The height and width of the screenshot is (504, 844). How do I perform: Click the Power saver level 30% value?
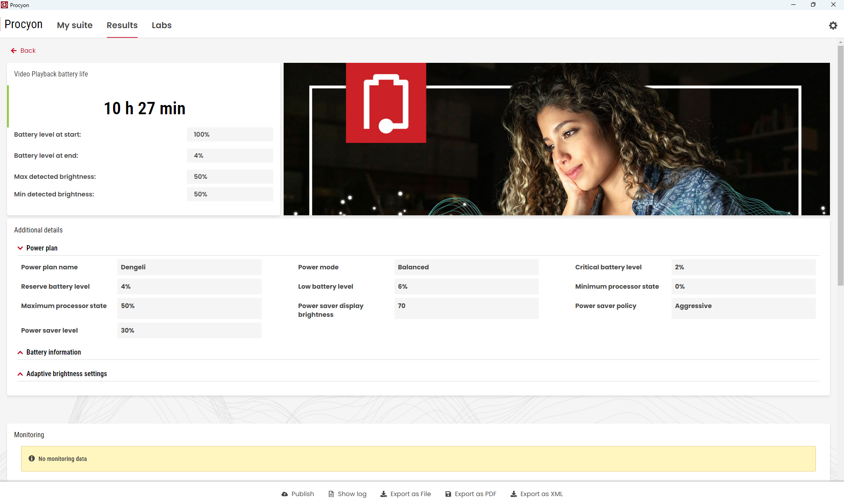(190, 330)
